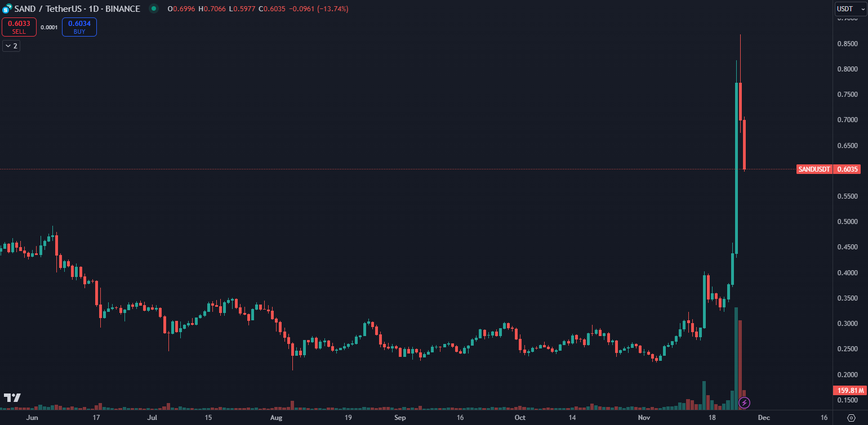Viewport: 868px width, 425px height.
Task: Click the Jun label on time axis
Action: point(32,418)
